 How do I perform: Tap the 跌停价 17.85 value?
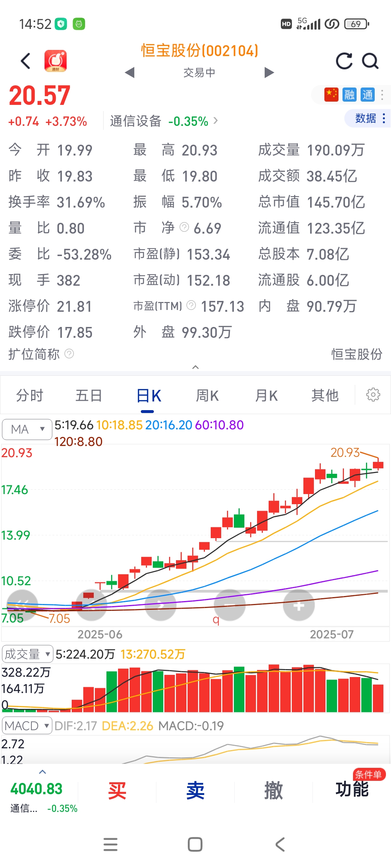[75, 332]
